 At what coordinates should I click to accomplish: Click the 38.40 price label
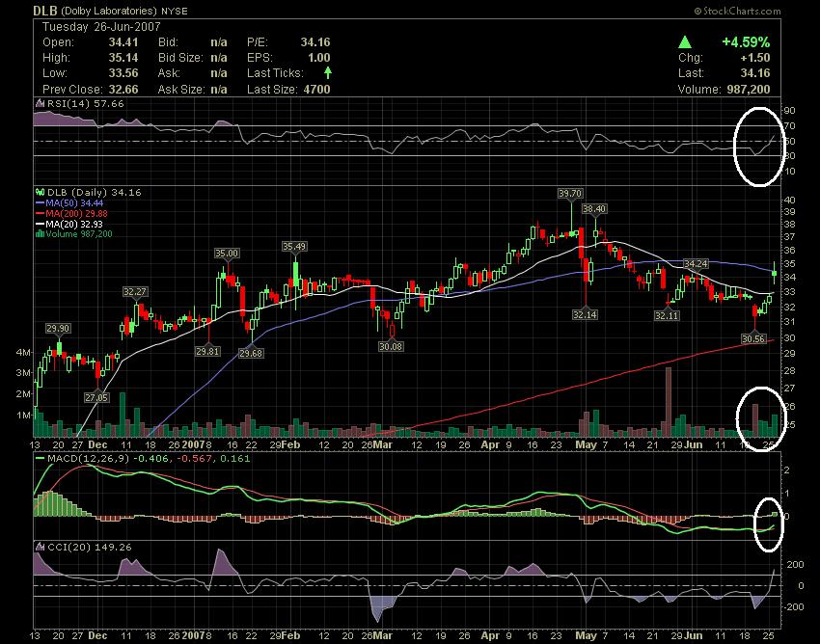pos(594,209)
